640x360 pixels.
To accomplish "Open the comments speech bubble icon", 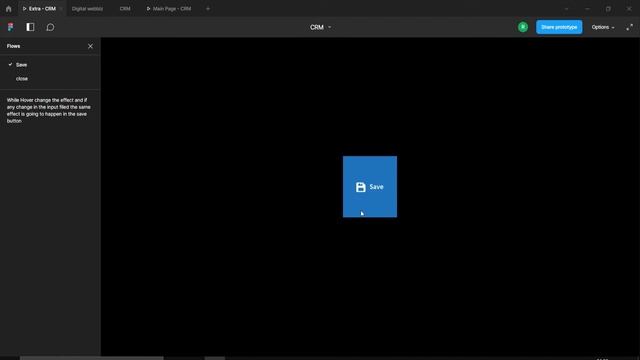I will point(50,27).
